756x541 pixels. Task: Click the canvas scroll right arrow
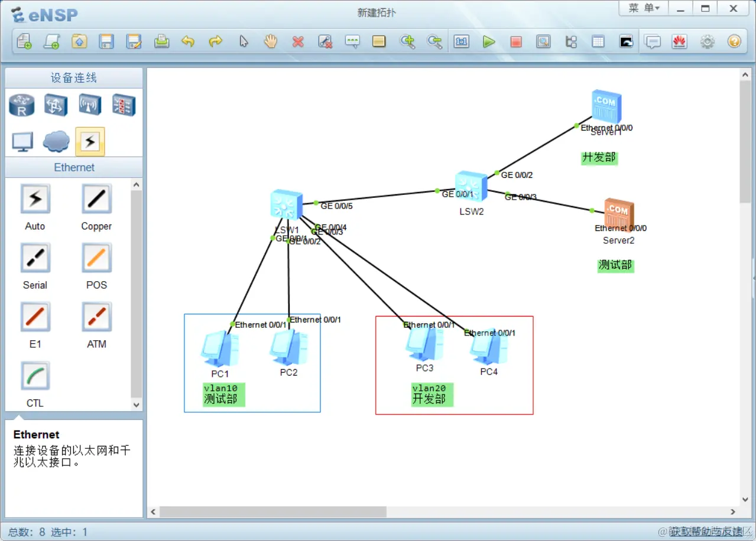pyautogui.click(x=733, y=512)
